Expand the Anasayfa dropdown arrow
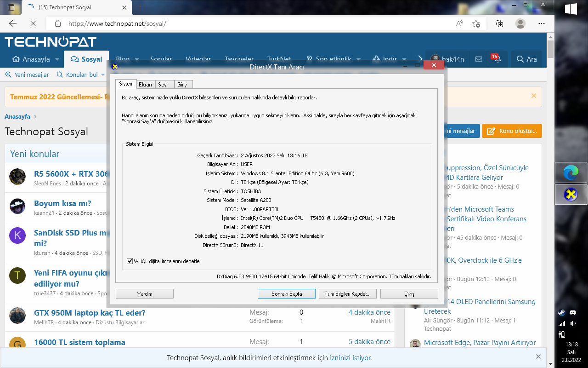Image resolution: width=588 pixels, height=368 pixels. [x=57, y=59]
